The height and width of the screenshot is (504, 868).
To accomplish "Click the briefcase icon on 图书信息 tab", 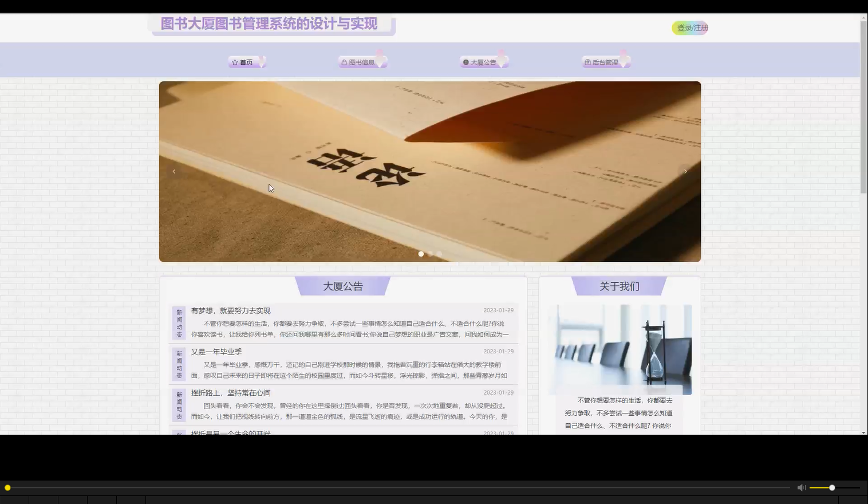I will (x=344, y=61).
